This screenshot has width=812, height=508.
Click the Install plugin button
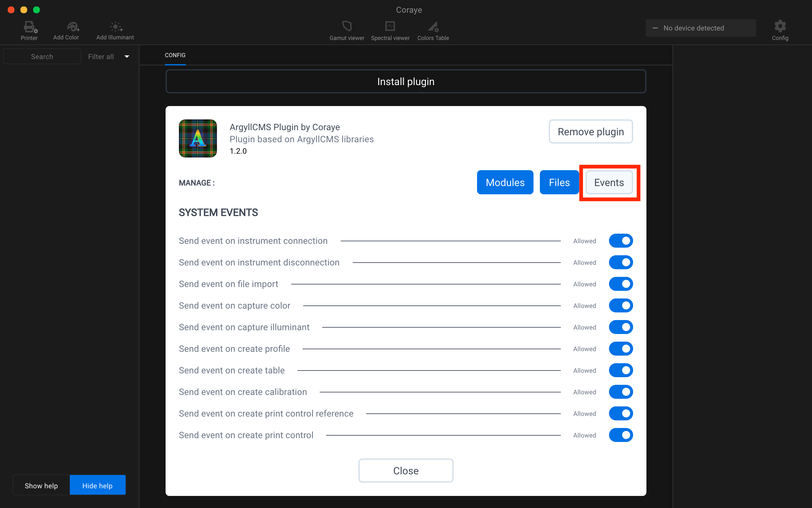click(406, 81)
